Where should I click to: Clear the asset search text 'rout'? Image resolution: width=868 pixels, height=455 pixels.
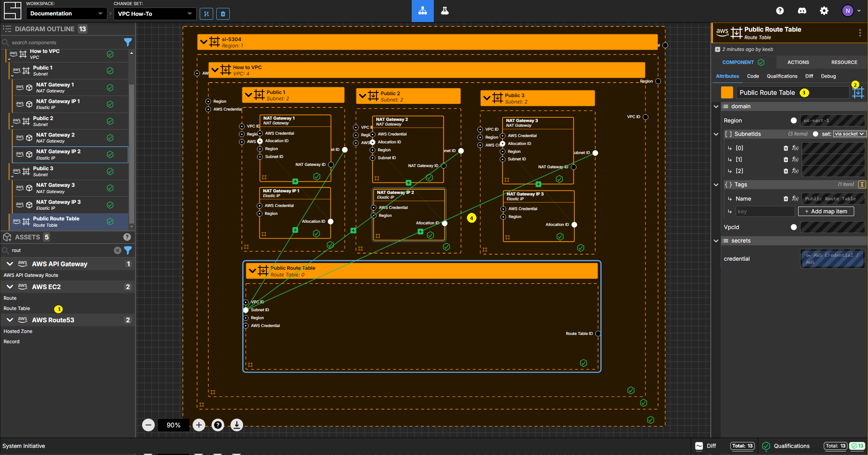click(117, 250)
